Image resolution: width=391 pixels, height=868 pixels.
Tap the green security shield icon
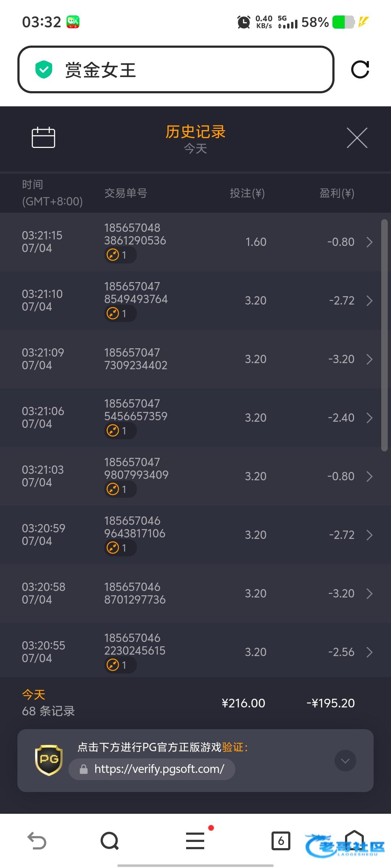pyautogui.click(x=44, y=69)
